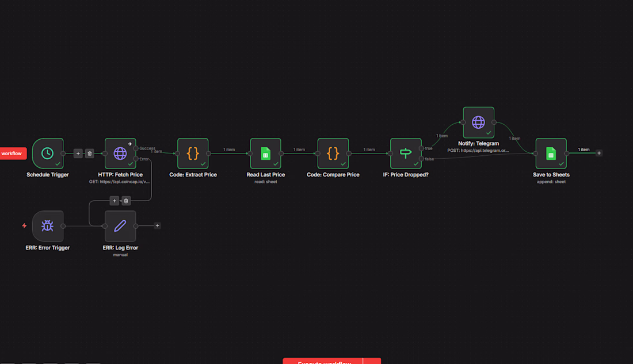Delete the connection after Schedule Trigger
633x364 pixels.
tap(90, 154)
